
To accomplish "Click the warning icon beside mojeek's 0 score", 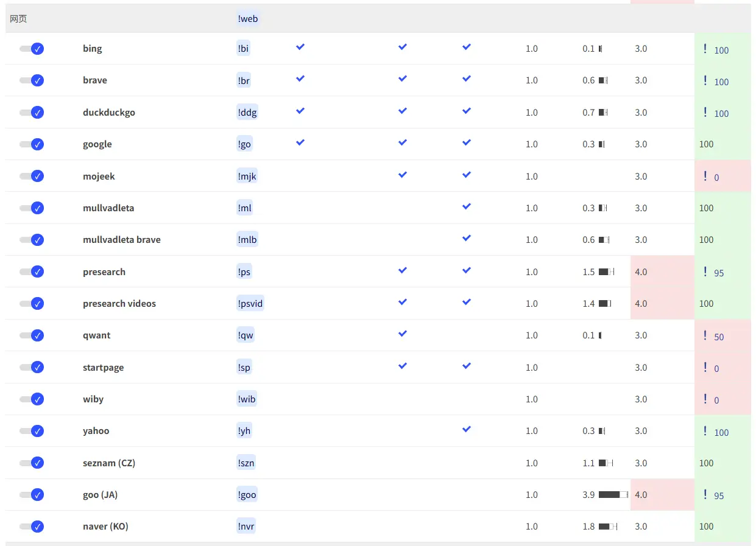I will pyautogui.click(x=705, y=177).
